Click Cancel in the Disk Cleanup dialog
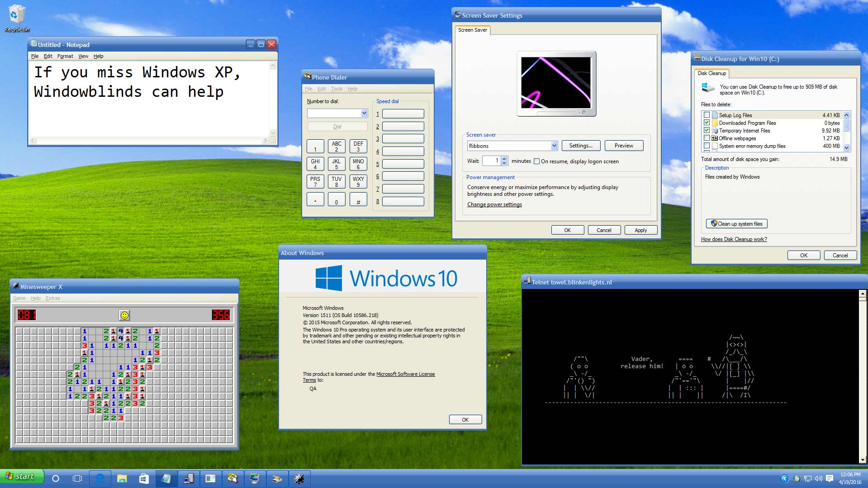This screenshot has width=868, height=488. pyautogui.click(x=840, y=255)
